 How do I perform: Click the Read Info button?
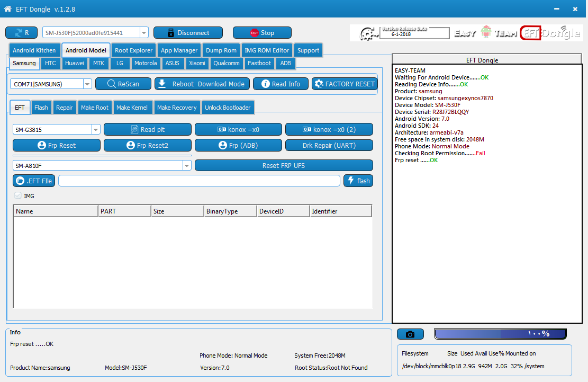281,84
